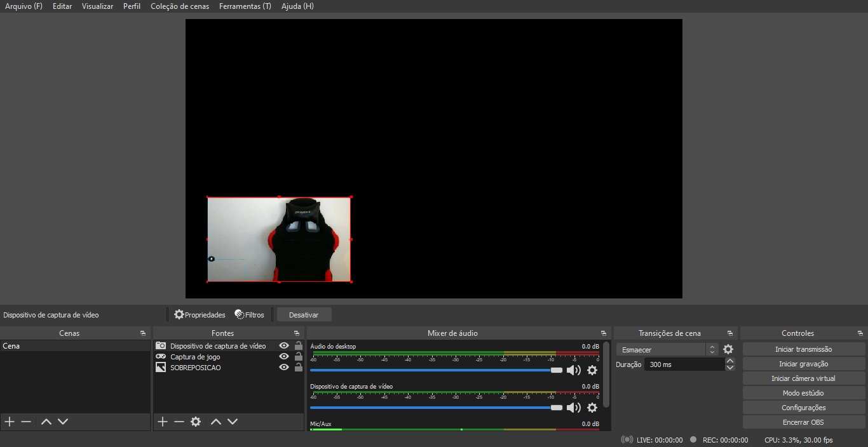
Task: Pop out the Mixer de áudio dock
Action: [604, 333]
